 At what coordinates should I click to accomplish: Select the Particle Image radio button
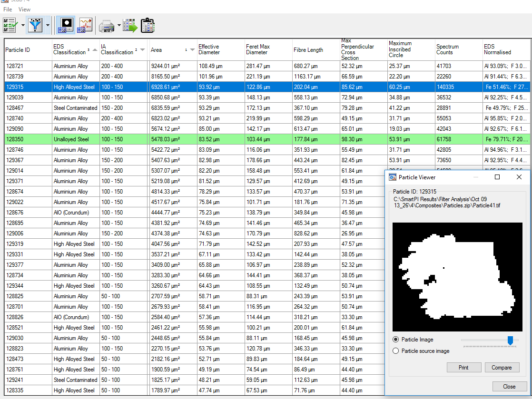point(395,340)
